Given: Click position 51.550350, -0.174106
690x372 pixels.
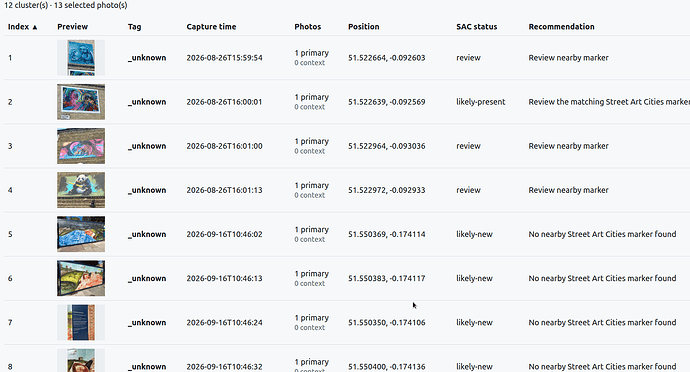Looking at the screenshot, I should [387, 322].
